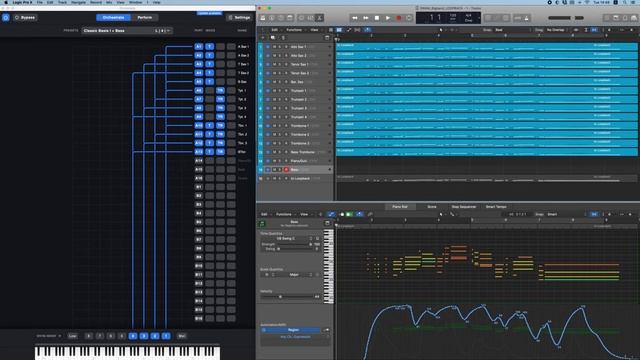The height and width of the screenshot is (360, 640).
Task: Click the Alto Sax 1 region in Tracks
Action: point(487,47)
